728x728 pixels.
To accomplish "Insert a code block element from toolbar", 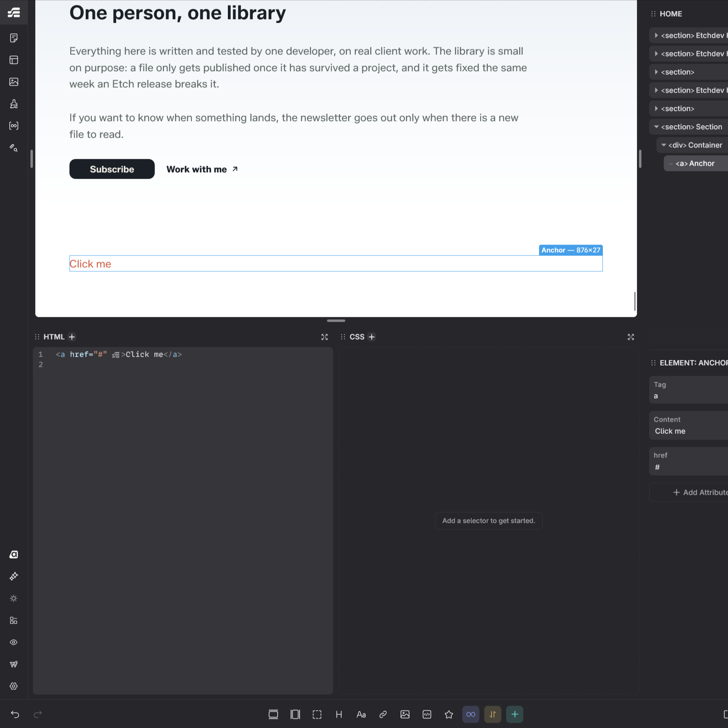I will tap(427, 714).
